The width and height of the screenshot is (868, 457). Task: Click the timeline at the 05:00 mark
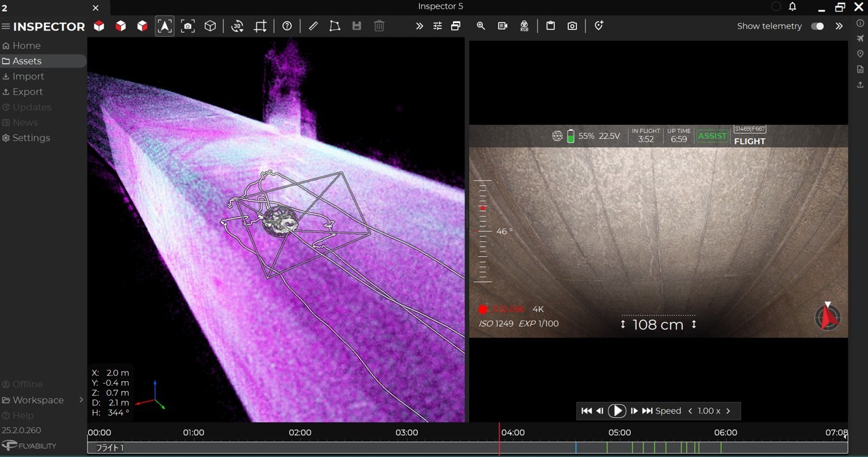coord(619,433)
